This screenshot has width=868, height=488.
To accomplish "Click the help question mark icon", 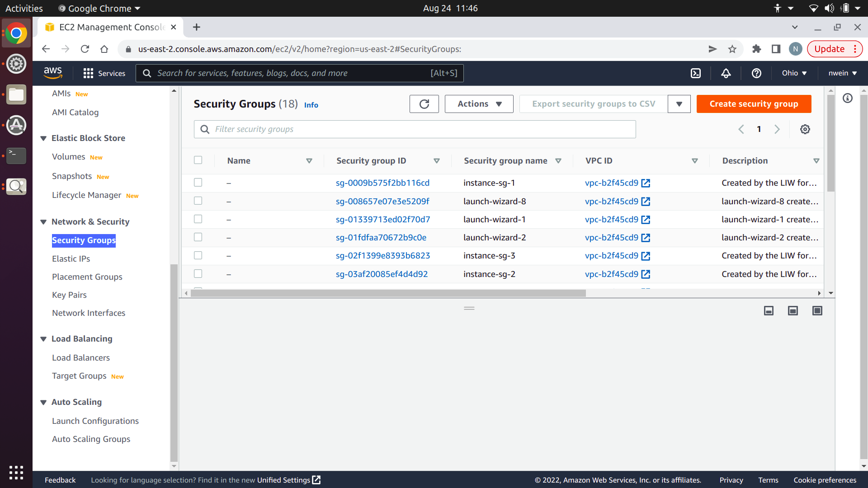I will pos(756,73).
